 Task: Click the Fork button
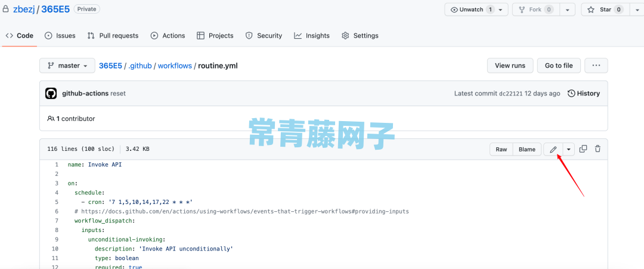[536, 10]
